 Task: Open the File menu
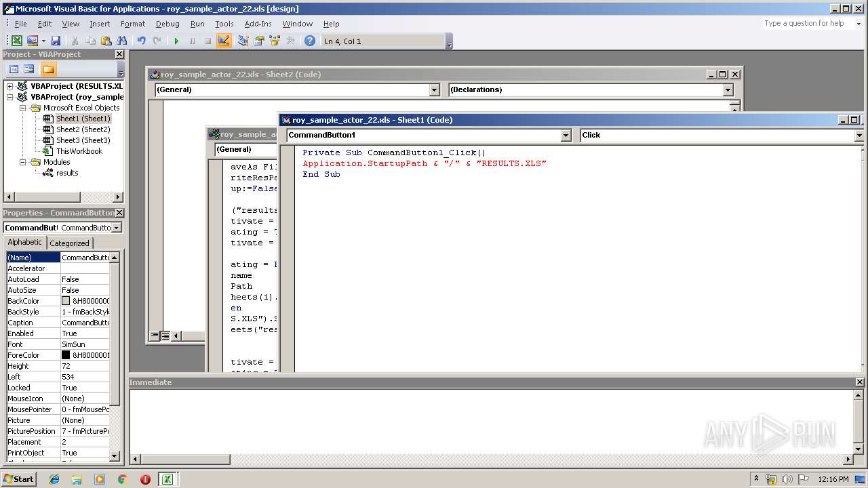coord(21,24)
